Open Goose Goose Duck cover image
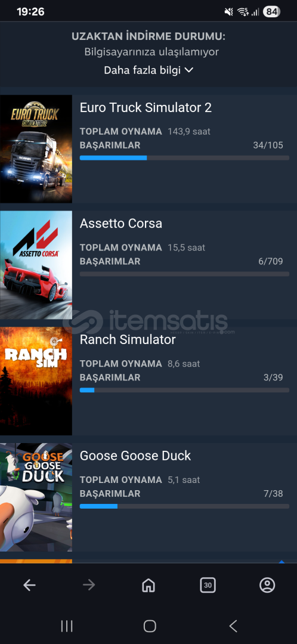 pyautogui.click(x=36, y=497)
